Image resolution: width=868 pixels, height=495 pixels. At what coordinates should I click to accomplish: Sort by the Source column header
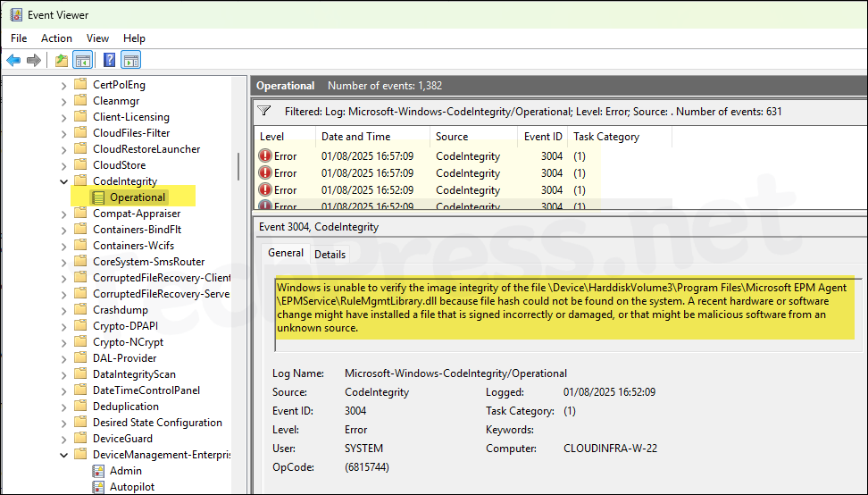click(474, 136)
